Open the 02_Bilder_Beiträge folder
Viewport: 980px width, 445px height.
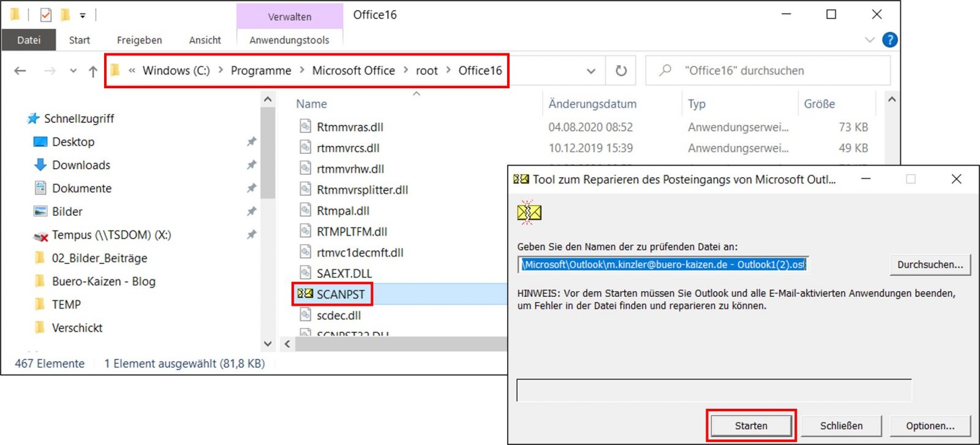coord(100,258)
